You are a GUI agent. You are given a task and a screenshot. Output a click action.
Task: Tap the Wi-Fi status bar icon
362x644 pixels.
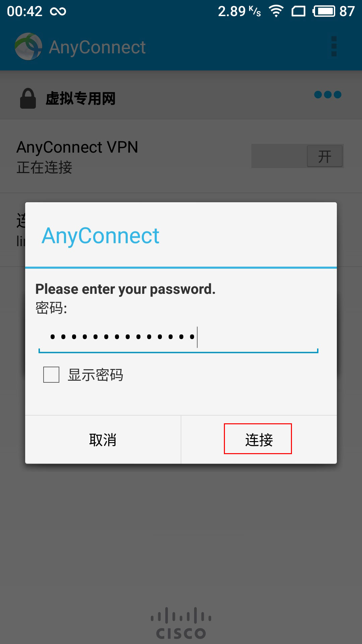tap(276, 11)
